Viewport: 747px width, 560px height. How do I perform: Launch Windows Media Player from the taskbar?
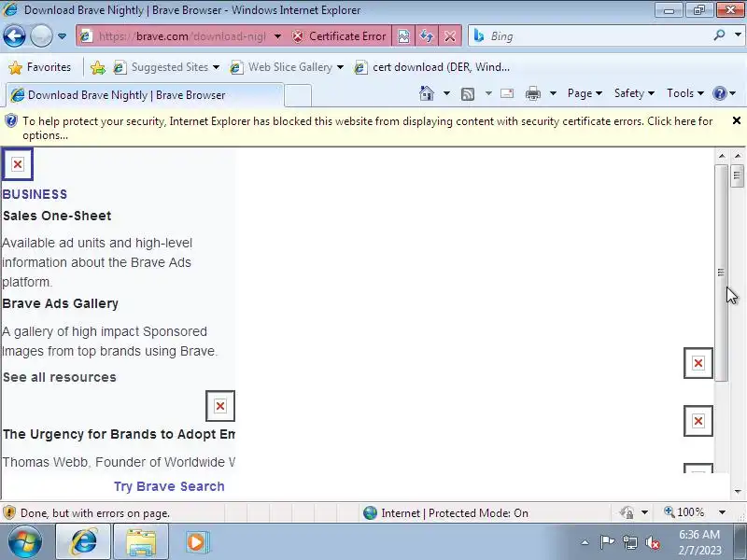click(198, 542)
